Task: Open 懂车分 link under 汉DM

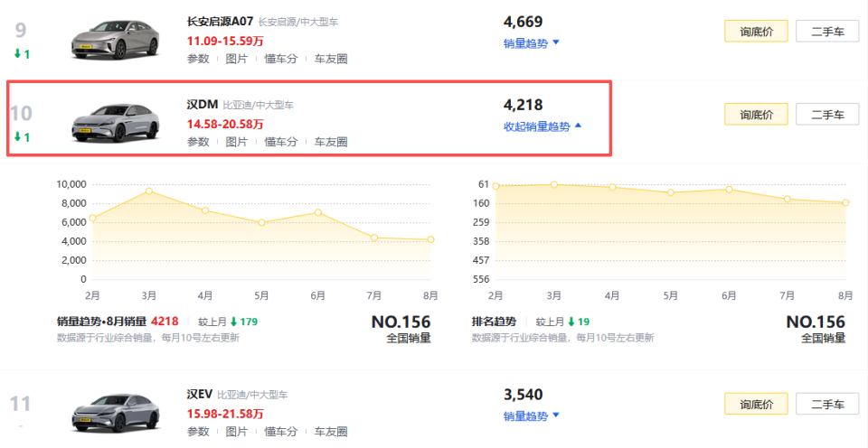Action: (x=280, y=142)
